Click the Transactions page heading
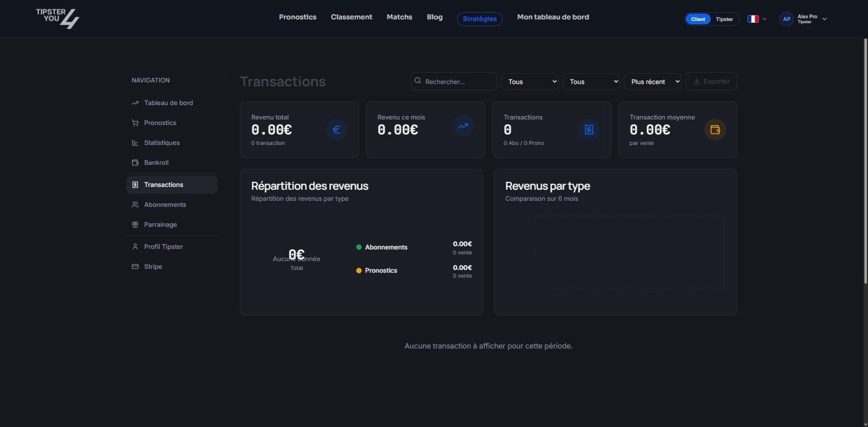 pos(283,81)
